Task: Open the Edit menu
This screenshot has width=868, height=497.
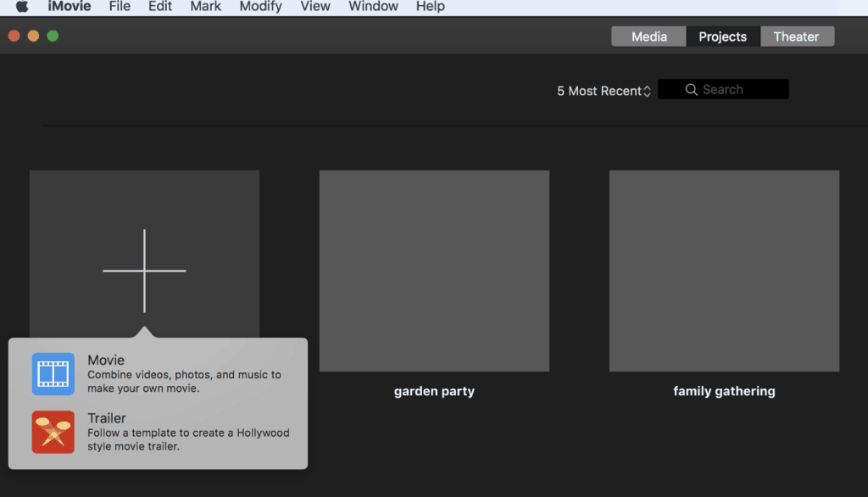Action: coord(160,7)
